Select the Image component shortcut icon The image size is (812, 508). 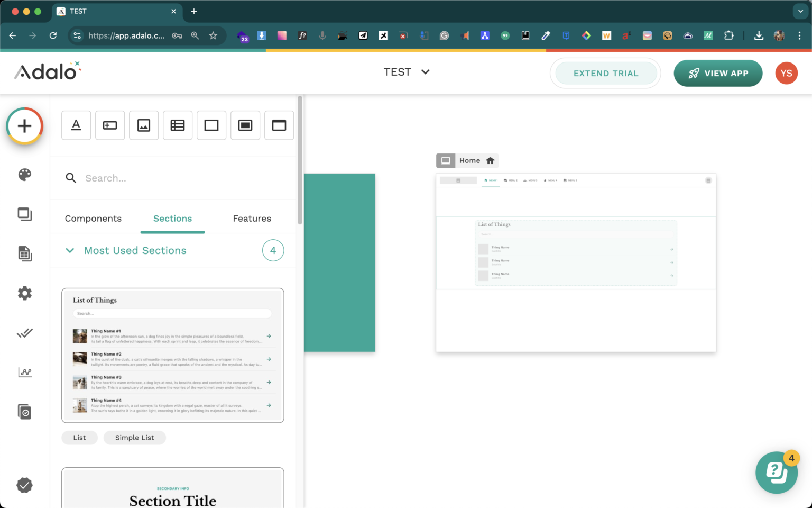coord(144,125)
